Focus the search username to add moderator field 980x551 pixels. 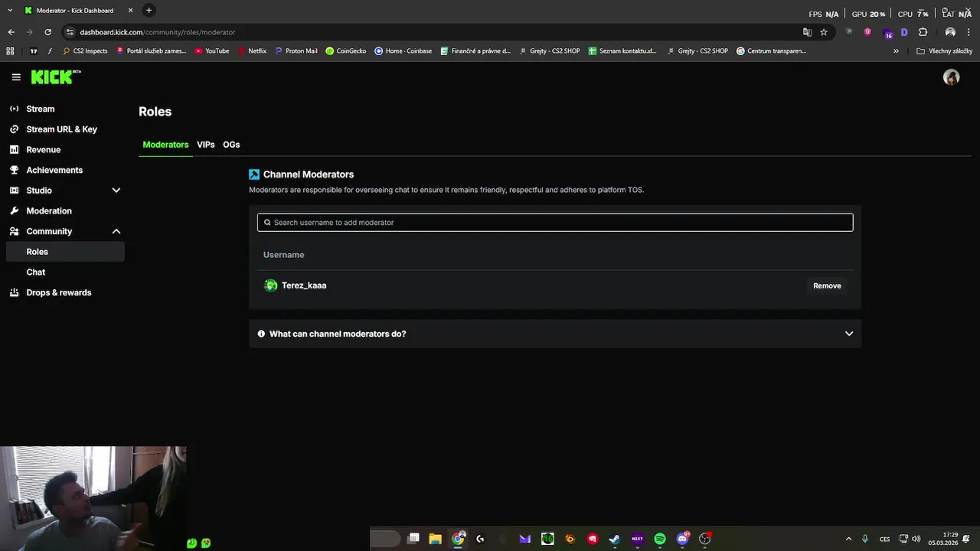click(x=555, y=223)
